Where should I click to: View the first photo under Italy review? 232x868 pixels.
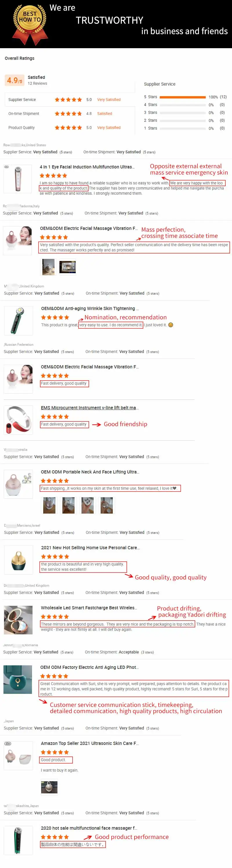[x=48, y=267]
